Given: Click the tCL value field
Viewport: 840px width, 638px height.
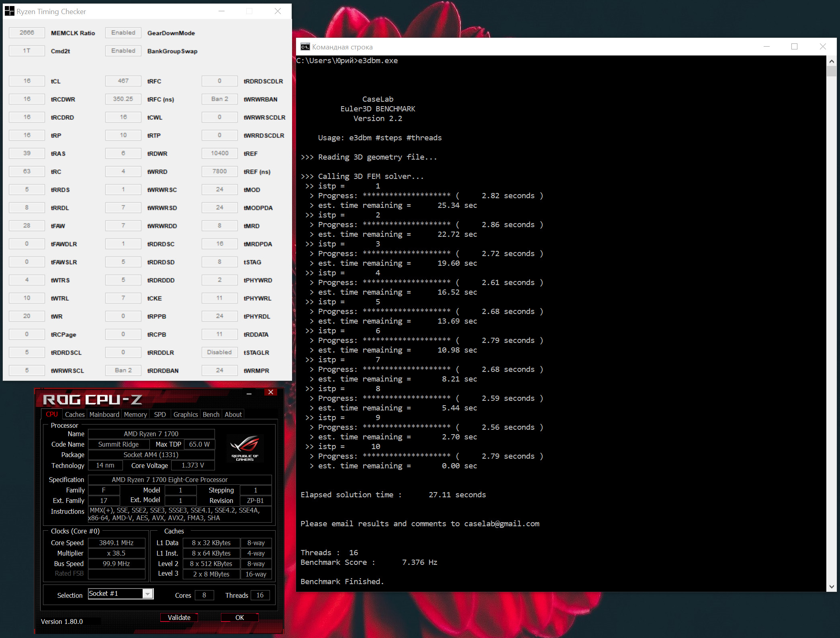Looking at the screenshot, I should pos(27,81).
